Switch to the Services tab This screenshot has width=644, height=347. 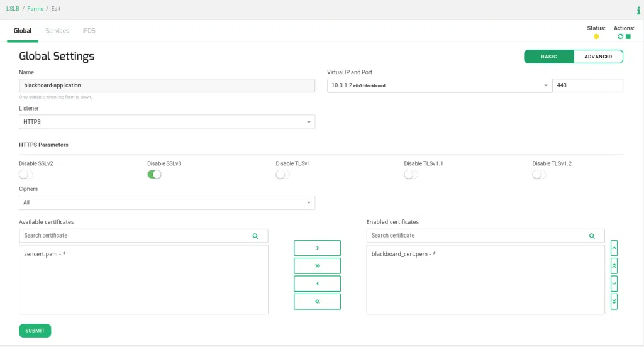coord(57,30)
